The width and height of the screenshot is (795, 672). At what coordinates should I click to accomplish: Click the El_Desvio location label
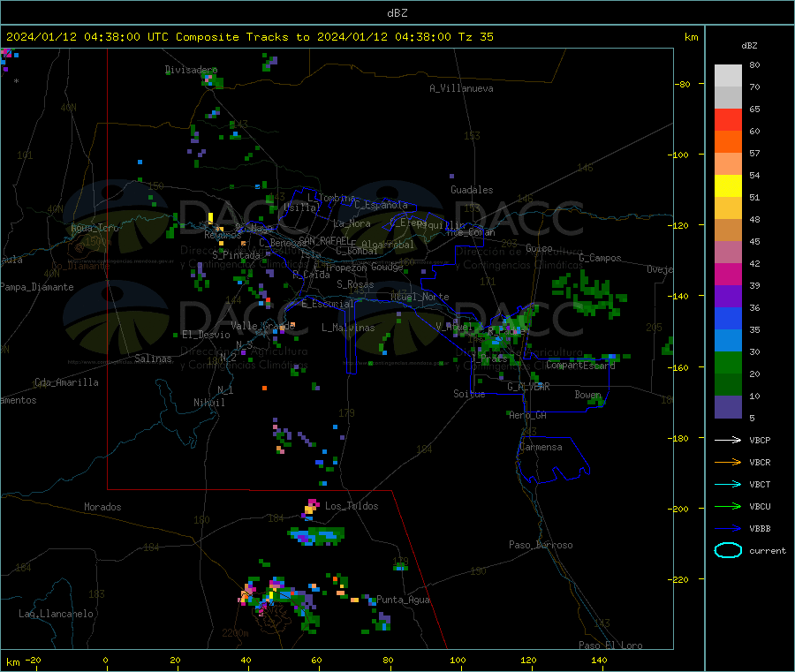tap(206, 335)
